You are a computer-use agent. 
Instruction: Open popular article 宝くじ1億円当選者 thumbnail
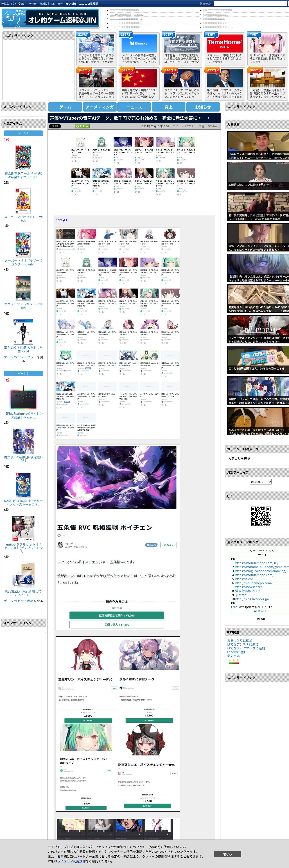[x=258, y=360]
